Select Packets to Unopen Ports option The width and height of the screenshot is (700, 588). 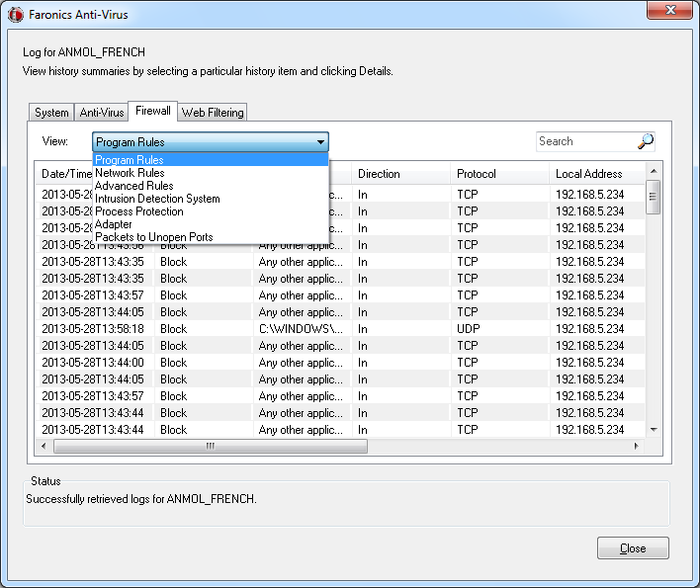(211, 237)
